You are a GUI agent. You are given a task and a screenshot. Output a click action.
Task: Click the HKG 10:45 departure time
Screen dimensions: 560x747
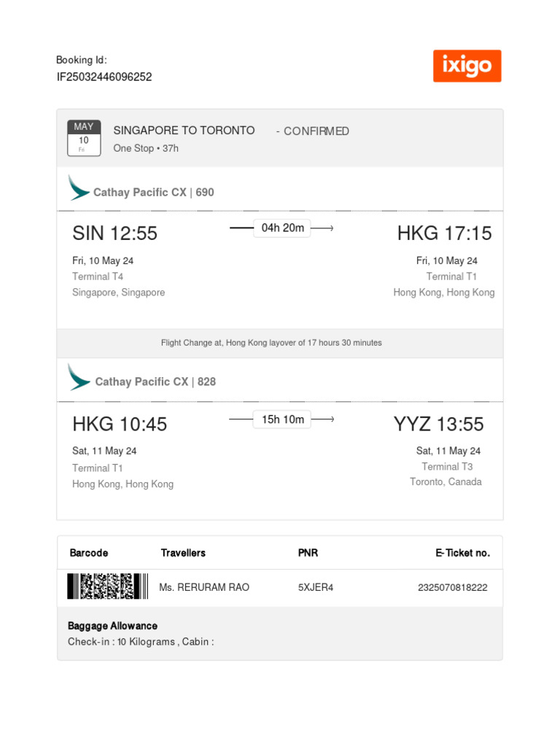[x=120, y=424]
